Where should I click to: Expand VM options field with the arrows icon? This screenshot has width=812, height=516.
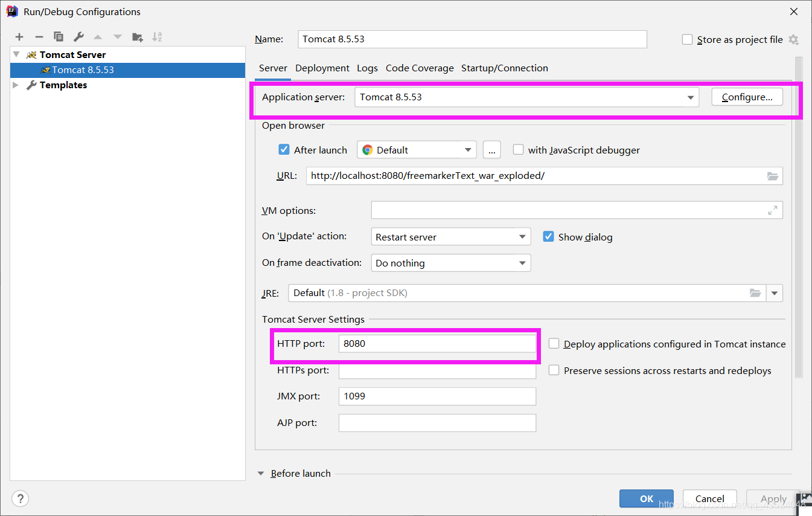coord(772,210)
